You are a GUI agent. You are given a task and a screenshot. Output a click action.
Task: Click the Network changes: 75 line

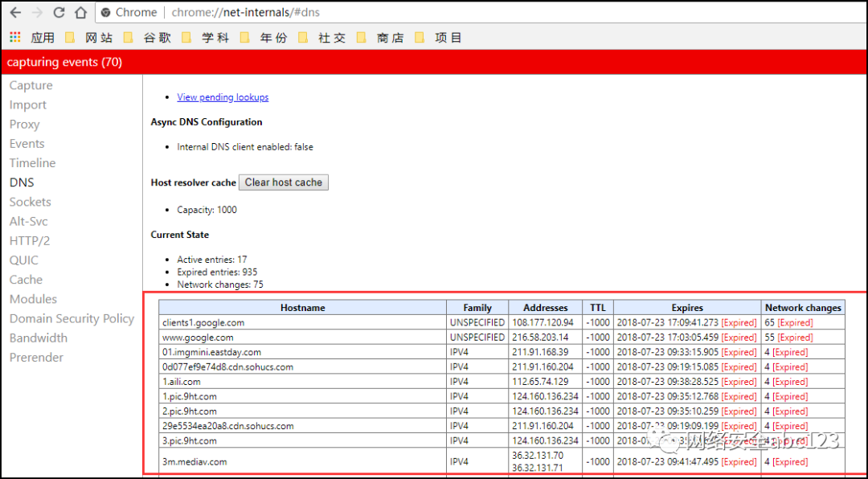(x=220, y=285)
